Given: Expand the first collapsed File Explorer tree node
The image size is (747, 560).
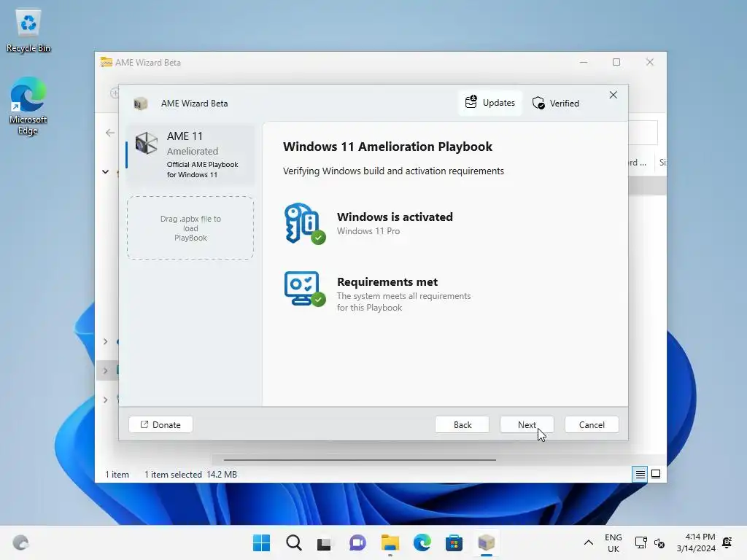Looking at the screenshot, I should 105,342.
